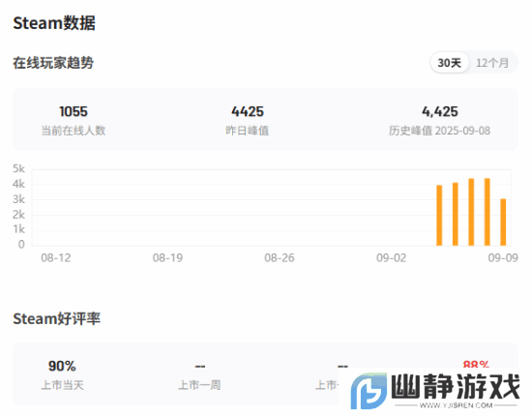
Task: Click the 08-26 axis date label
Action: coord(280,258)
